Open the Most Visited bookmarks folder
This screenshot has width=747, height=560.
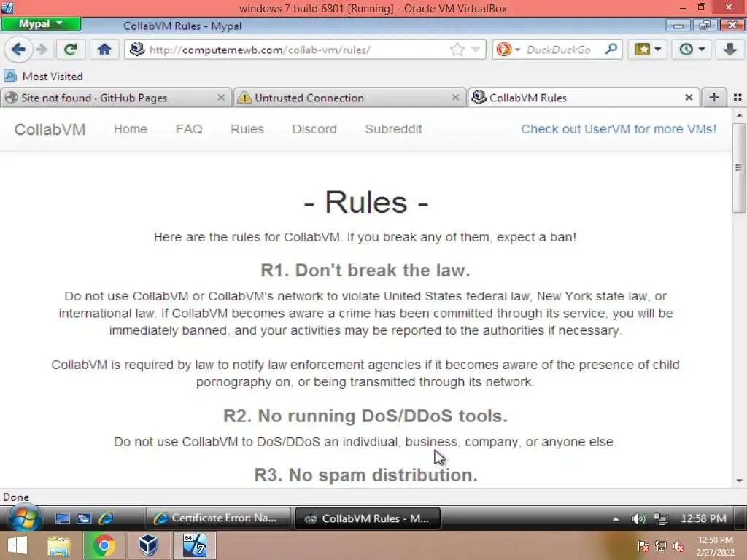[43, 76]
